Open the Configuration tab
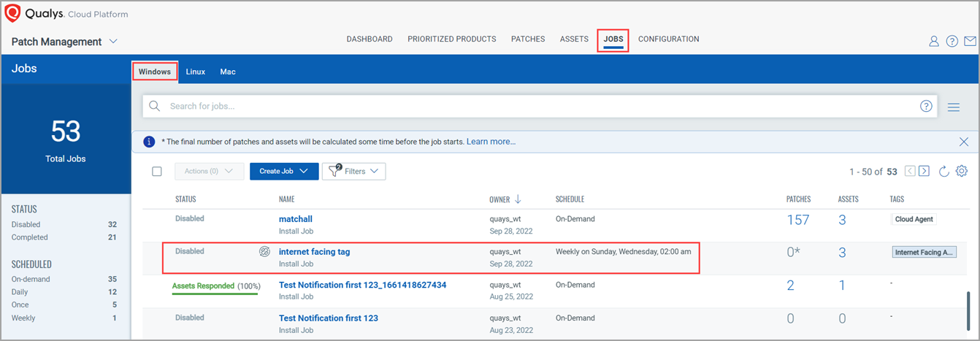Viewport: 980px width, 341px height. point(669,39)
